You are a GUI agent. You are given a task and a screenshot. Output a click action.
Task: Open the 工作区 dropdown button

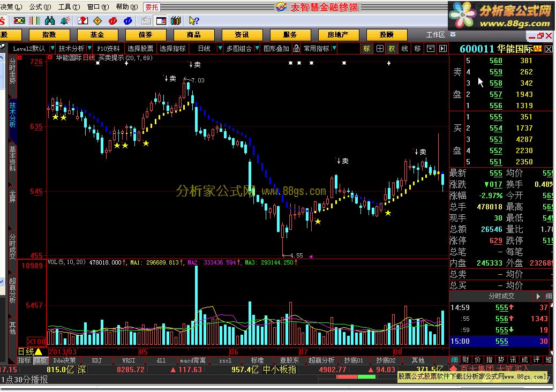pyautogui.click(x=453, y=34)
